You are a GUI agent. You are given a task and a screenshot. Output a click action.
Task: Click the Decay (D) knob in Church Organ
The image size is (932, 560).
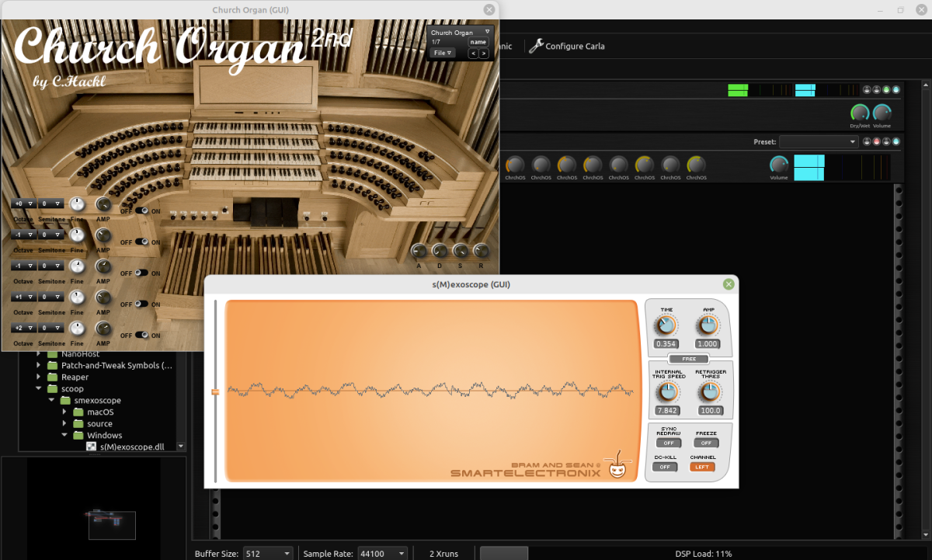point(440,251)
